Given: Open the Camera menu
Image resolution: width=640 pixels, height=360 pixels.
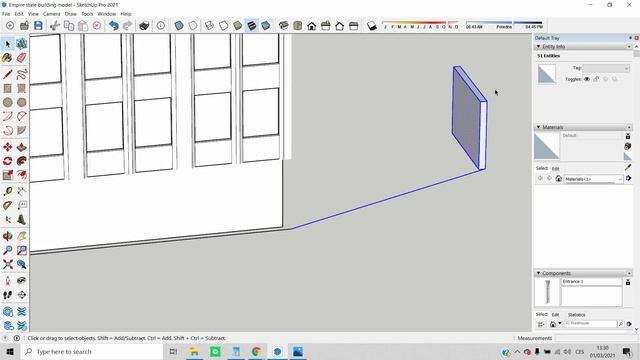Looking at the screenshot, I should pos(51,14).
